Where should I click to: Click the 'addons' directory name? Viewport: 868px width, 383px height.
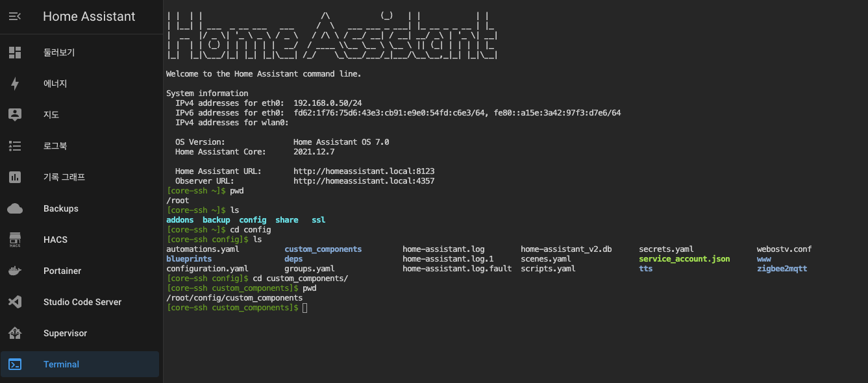click(x=180, y=220)
